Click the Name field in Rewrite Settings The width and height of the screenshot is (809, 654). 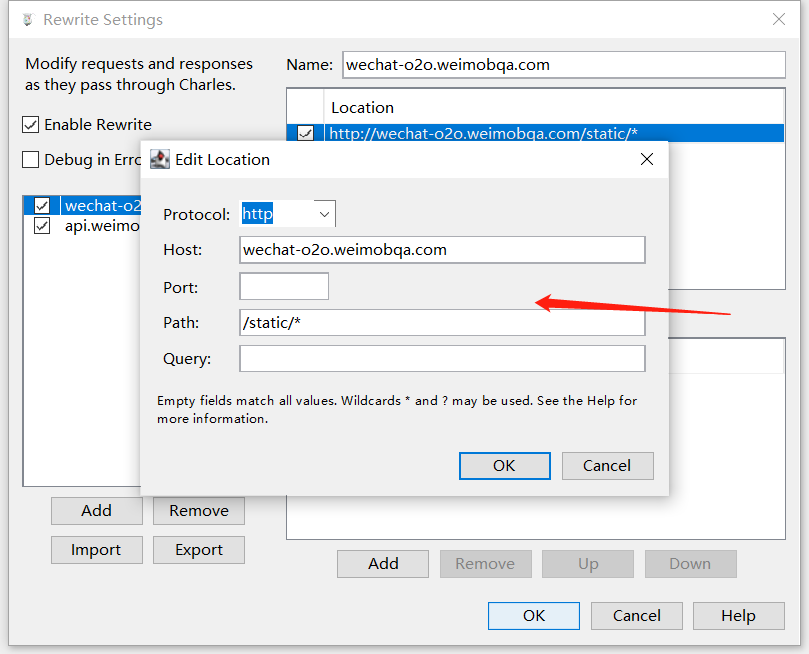pos(564,65)
